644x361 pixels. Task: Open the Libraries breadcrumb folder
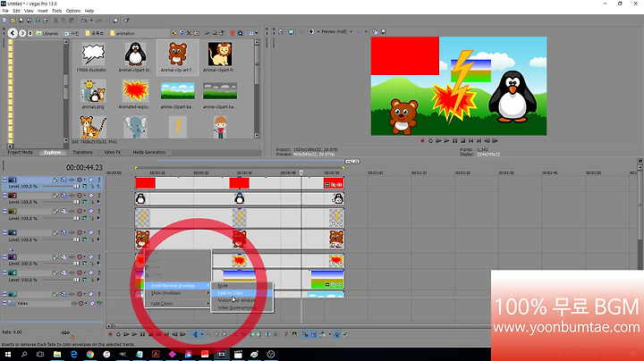(47, 33)
